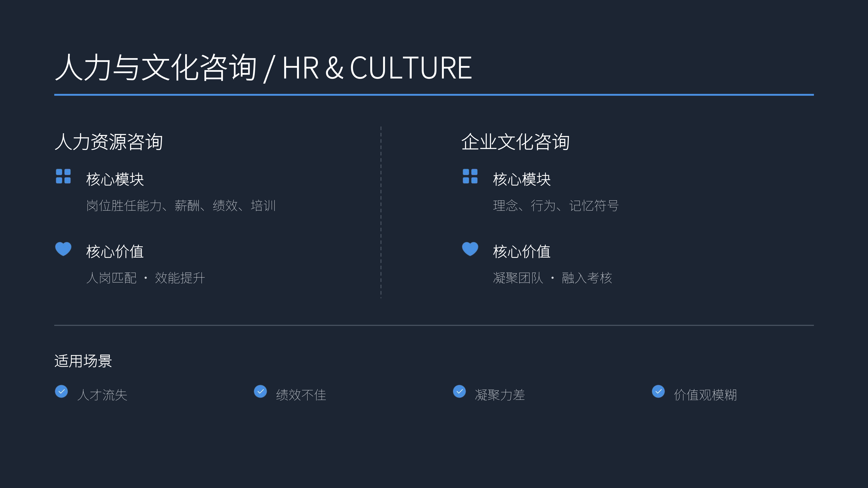Click text 人岗匹配 · 效能提升

click(146, 278)
